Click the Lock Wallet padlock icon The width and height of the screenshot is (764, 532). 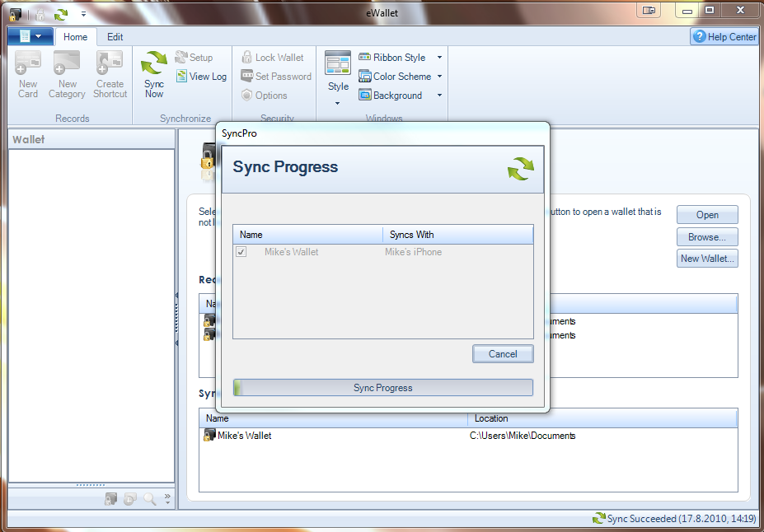246,58
